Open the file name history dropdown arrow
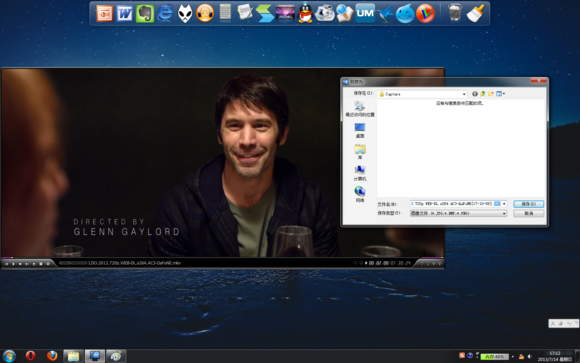The width and height of the screenshot is (580, 363). pos(504,204)
